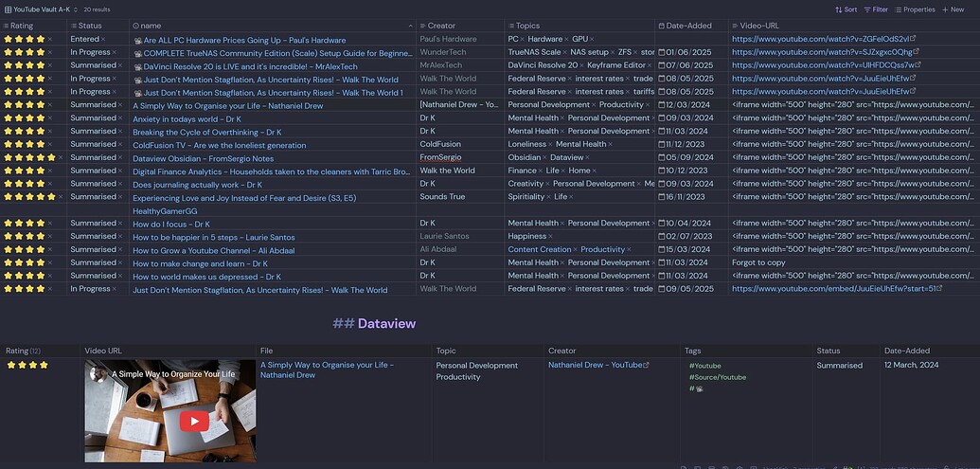Screen dimensions: 980x469
Task: Remove the GPU topic tag
Action: coord(592,40)
